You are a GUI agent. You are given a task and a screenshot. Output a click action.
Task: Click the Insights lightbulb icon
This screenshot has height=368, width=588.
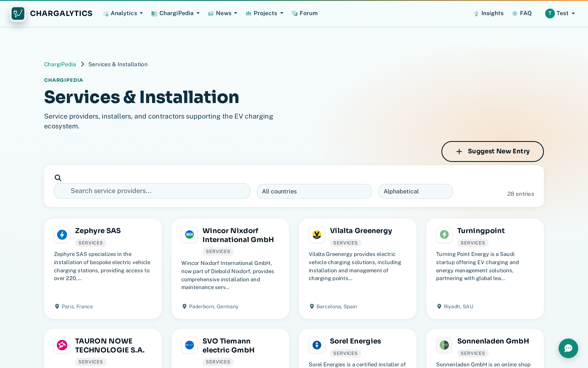pos(477,14)
